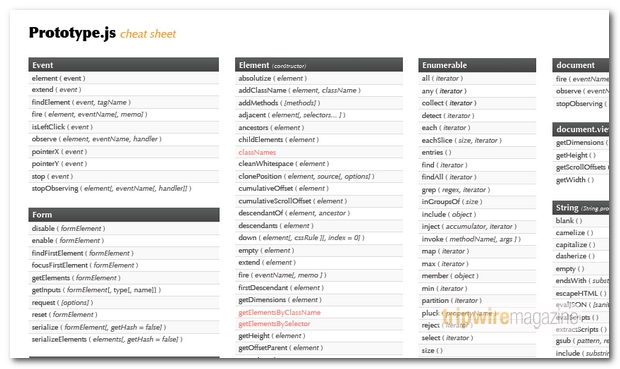Screen dimensions: 620x369
Task: Click "focusFirstElement ( formElement )" row
Action: point(124,265)
